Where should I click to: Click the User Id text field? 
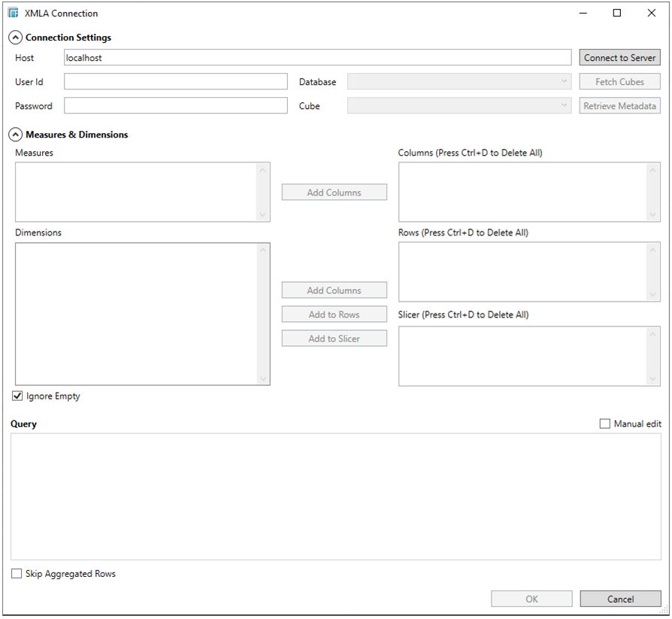pos(175,82)
